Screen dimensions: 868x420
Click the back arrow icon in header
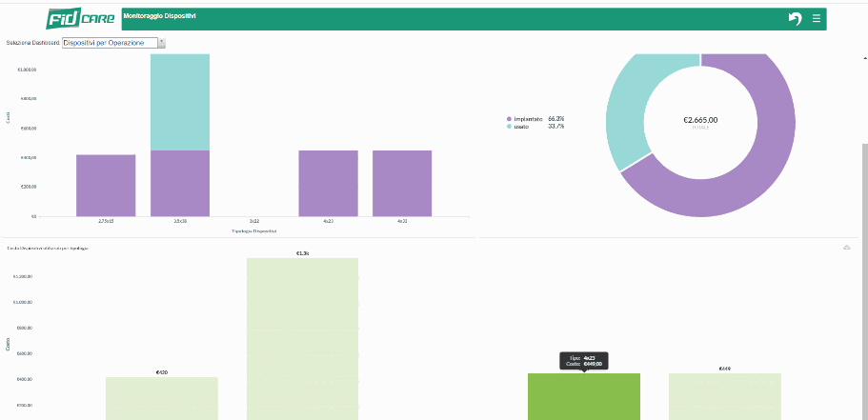point(795,19)
